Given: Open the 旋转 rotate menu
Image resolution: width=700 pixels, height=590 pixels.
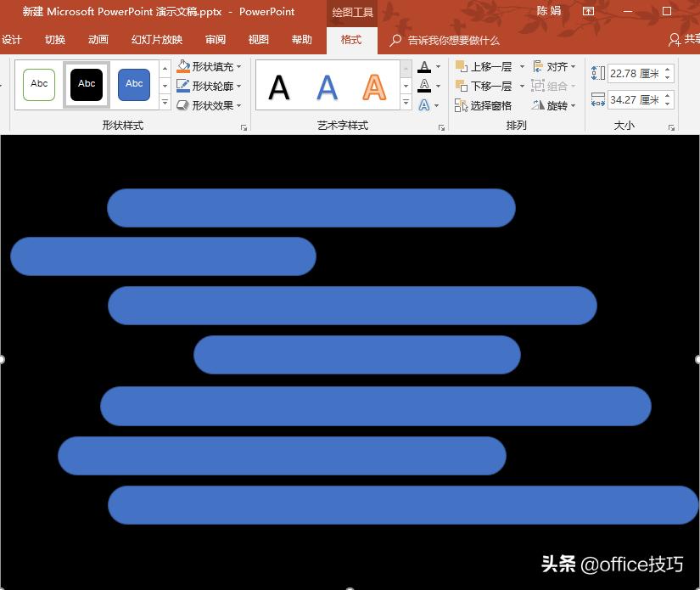Looking at the screenshot, I should (x=554, y=105).
